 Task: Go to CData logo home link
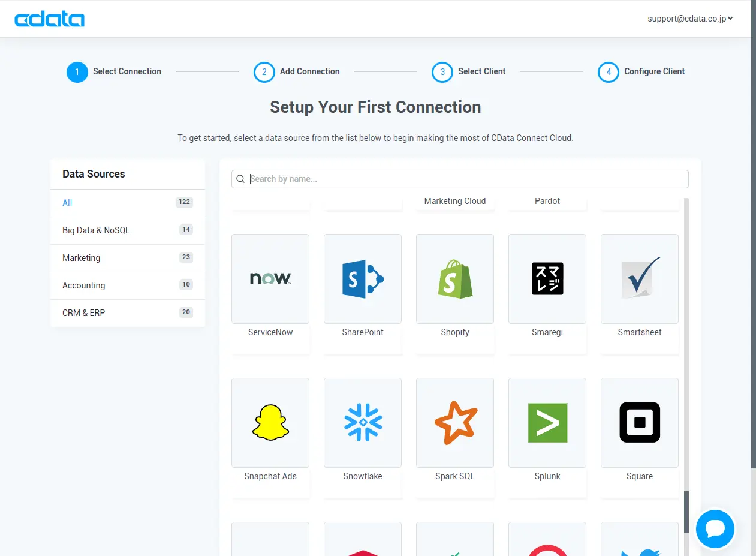point(50,19)
